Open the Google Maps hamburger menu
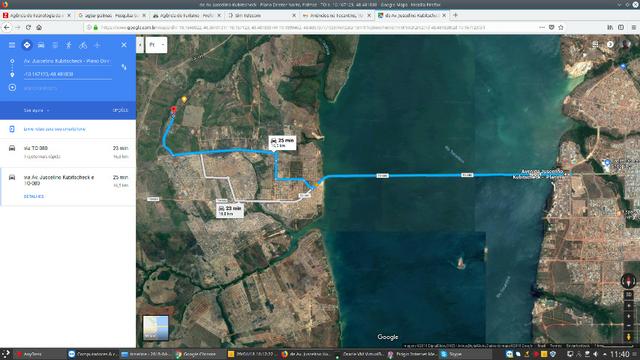Viewport: 640px width, 360px height. coord(12,45)
